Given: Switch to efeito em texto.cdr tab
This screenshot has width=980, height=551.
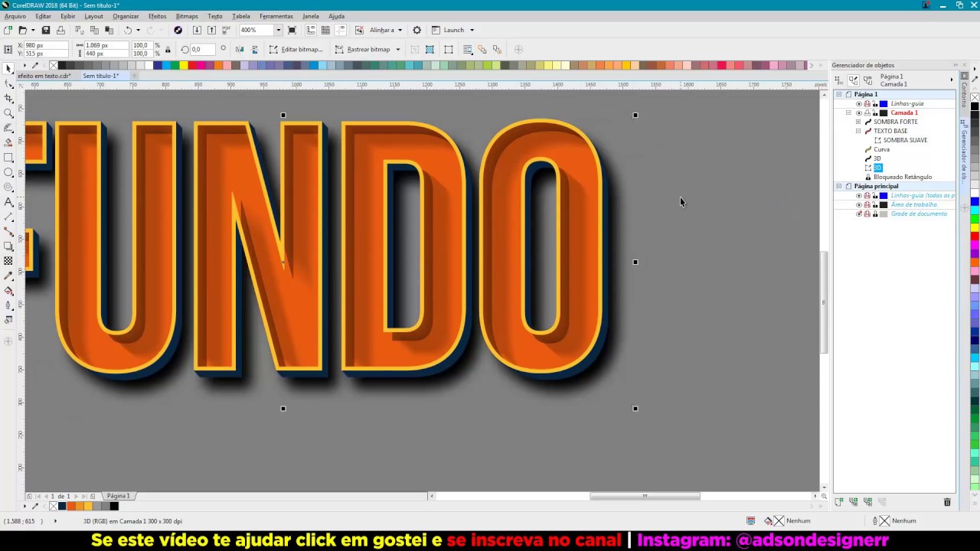Looking at the screenshot, I should (x=44, y=76).
